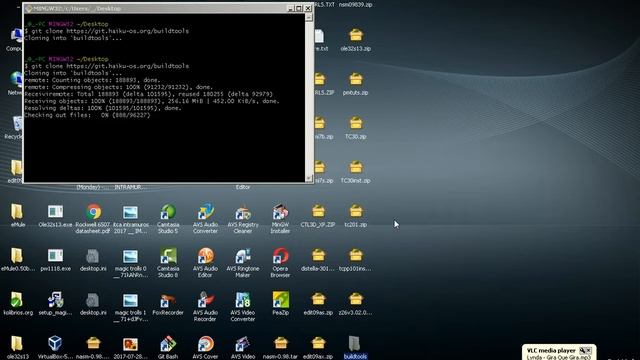Image resolution: width=640 pixels, height=360 pixels.
Task: Launch Camtasia Studio 5 shortcut
Action: point(168,218)
